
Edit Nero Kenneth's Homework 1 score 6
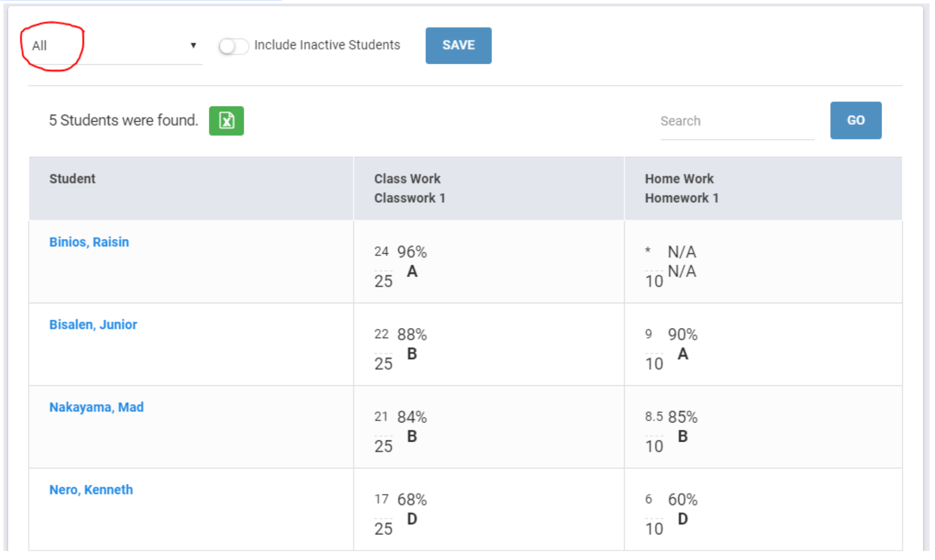click(649, 499)
